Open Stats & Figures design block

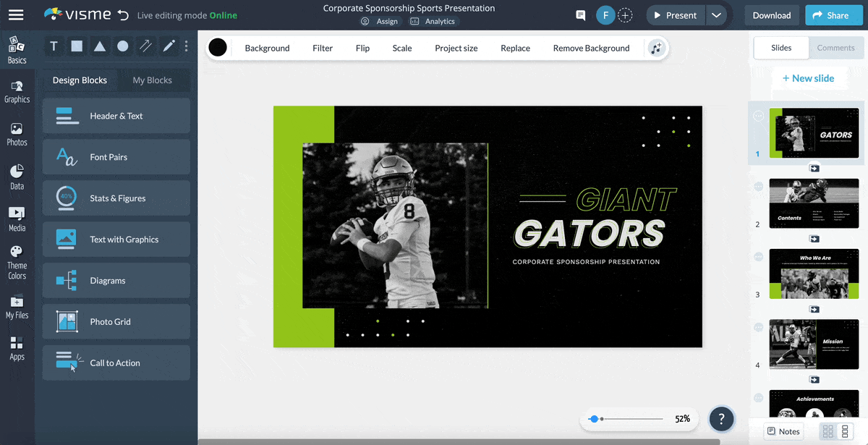click(x=116, y=198)
